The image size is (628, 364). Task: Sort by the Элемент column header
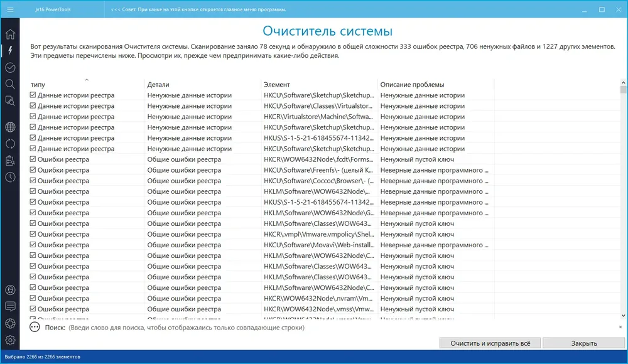(277, 85)
